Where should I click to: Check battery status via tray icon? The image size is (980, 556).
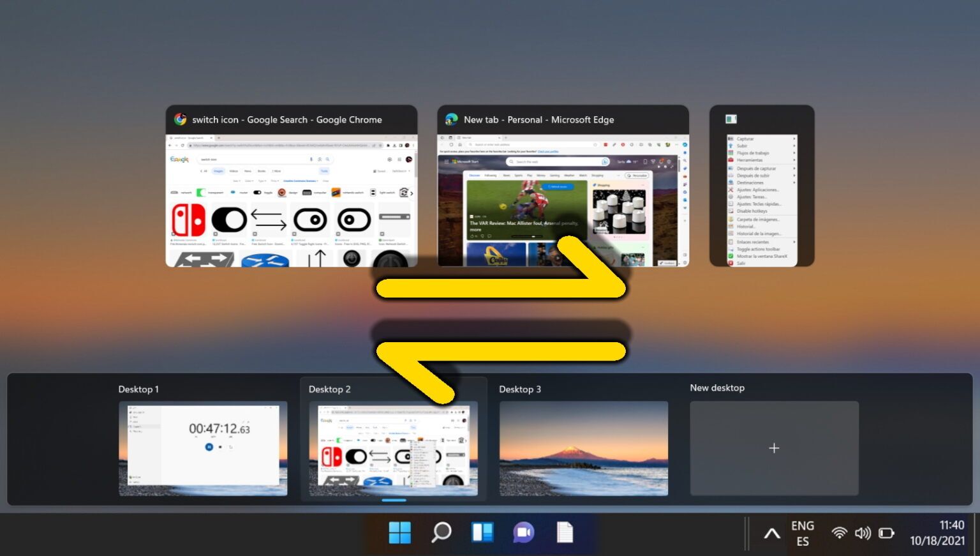pos(887,533)
